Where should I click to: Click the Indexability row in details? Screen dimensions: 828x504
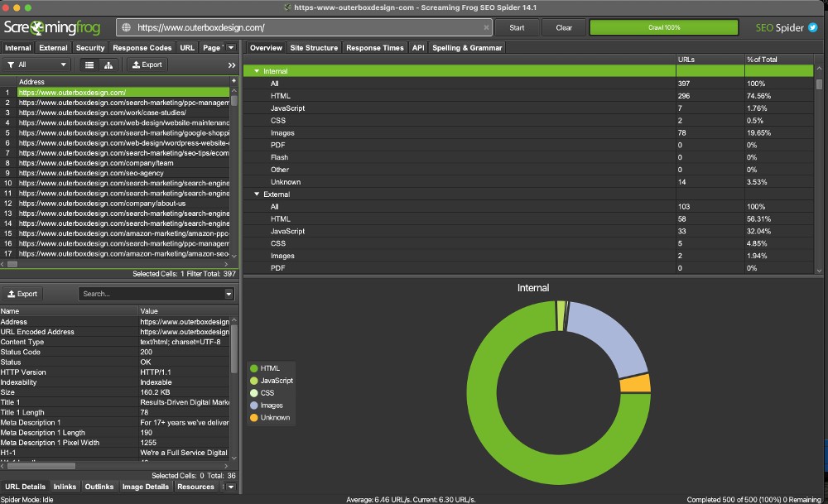pyautogui.click(x=114, y=382)
